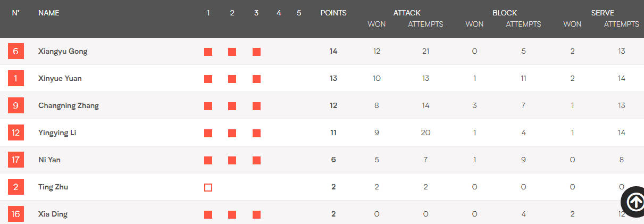The width and height of the screenshot is (644, 224).
Task: Click Ting Zhu's hollow set 1 square
Action: [208, 187]
